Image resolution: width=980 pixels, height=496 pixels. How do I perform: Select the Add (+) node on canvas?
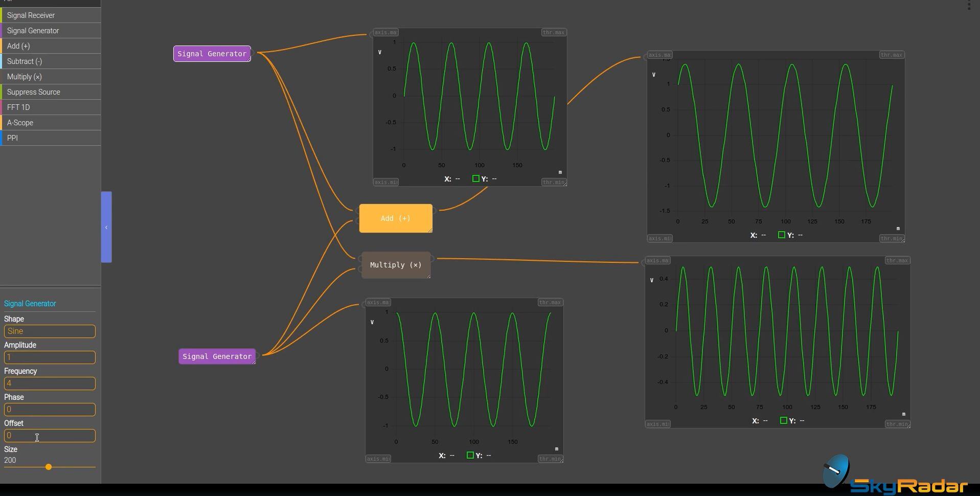pyautogui.click(x=395, y=218)
